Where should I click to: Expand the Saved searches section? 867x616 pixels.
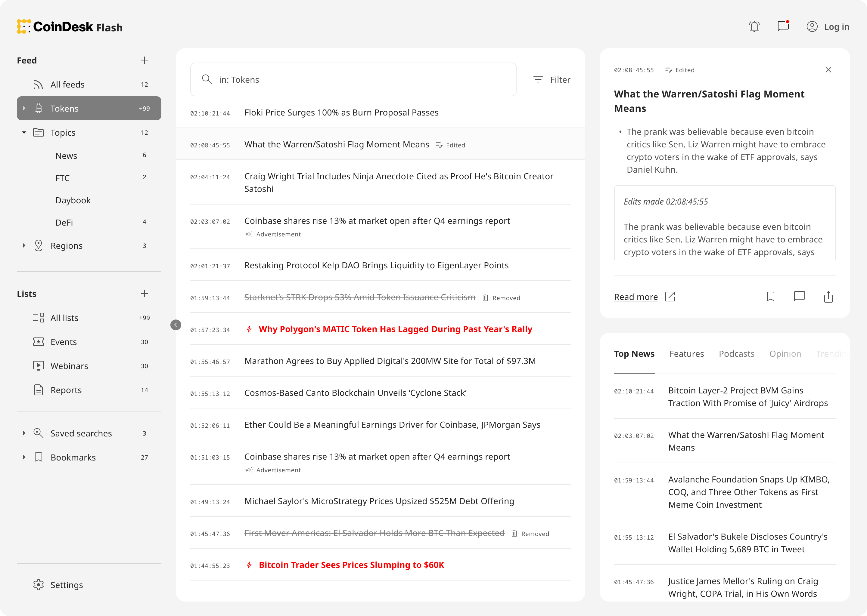[23, 433]
